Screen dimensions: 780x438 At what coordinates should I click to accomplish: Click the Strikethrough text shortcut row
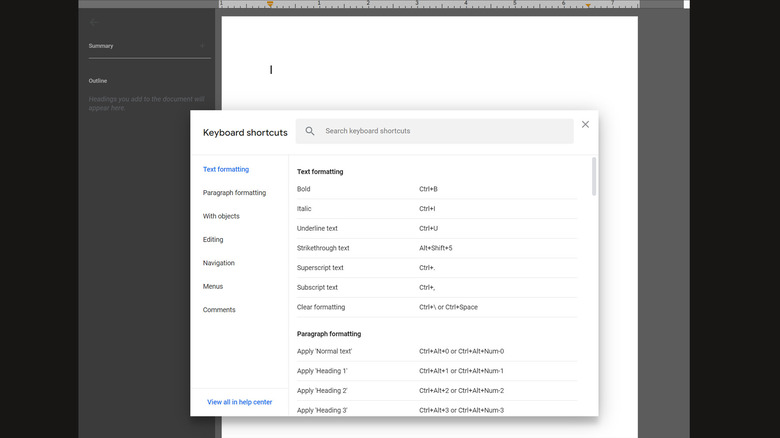click(436, 248)
